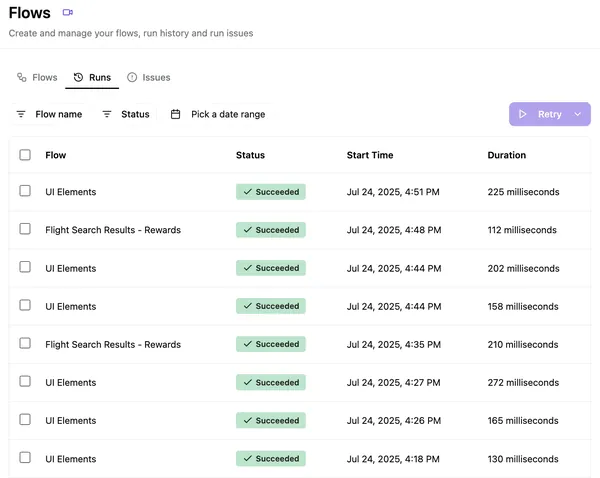Open the Issues tab
The image size is (600, 478).
pyautogui.click(x=148, y=77)
